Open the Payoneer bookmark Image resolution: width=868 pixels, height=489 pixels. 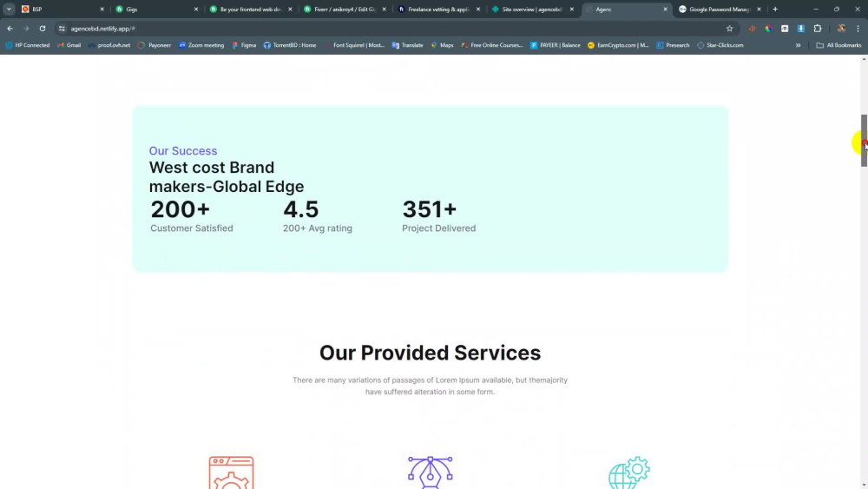tap(155, 45)
